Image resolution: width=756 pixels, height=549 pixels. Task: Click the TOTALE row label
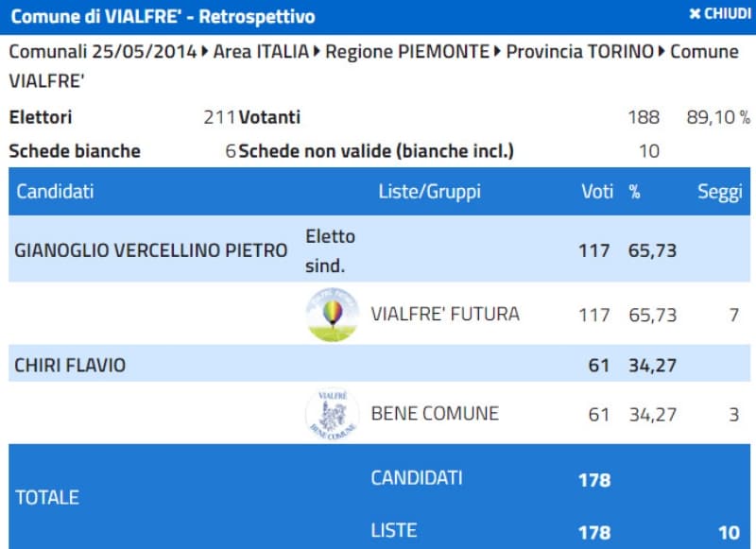(x=47, y=497)
